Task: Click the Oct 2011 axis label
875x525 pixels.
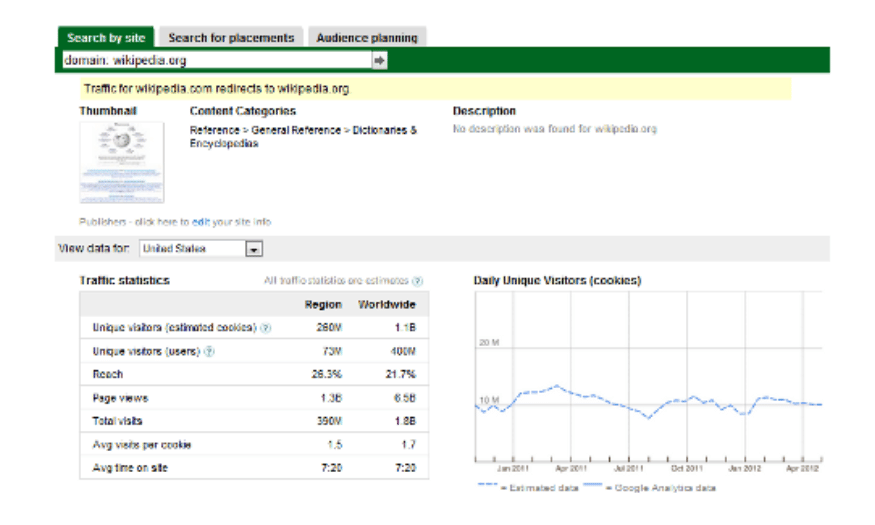Action: tap(687, 469)
